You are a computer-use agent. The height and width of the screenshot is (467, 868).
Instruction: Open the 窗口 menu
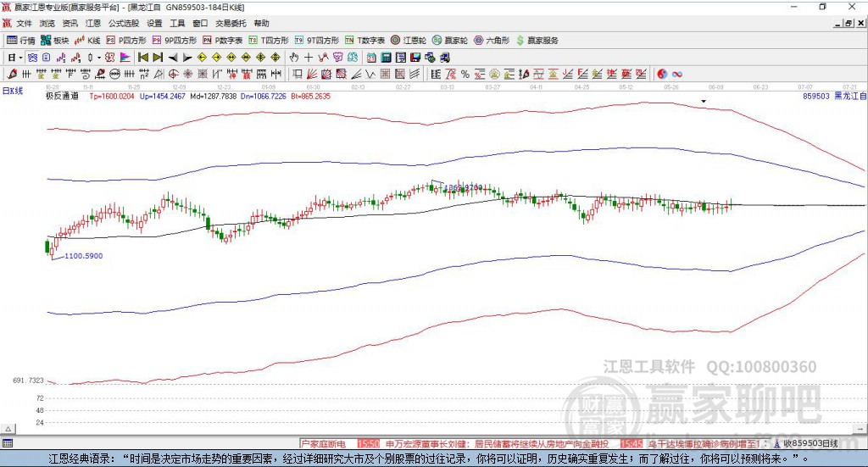point(200,23)
